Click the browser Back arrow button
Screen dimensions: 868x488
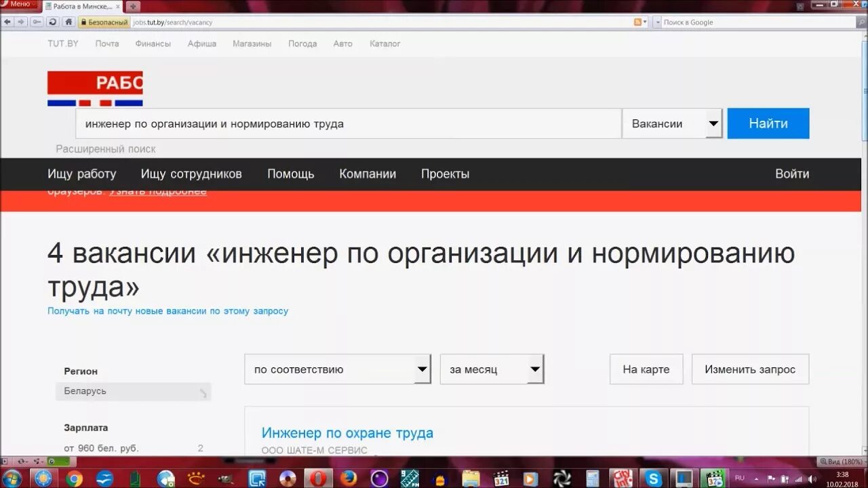tap(7, 22)
